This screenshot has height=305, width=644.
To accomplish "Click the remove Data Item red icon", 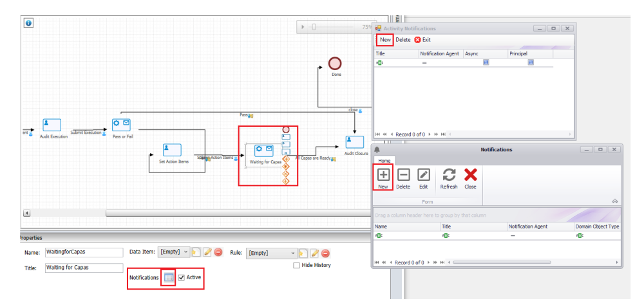I will pos(218,252).
